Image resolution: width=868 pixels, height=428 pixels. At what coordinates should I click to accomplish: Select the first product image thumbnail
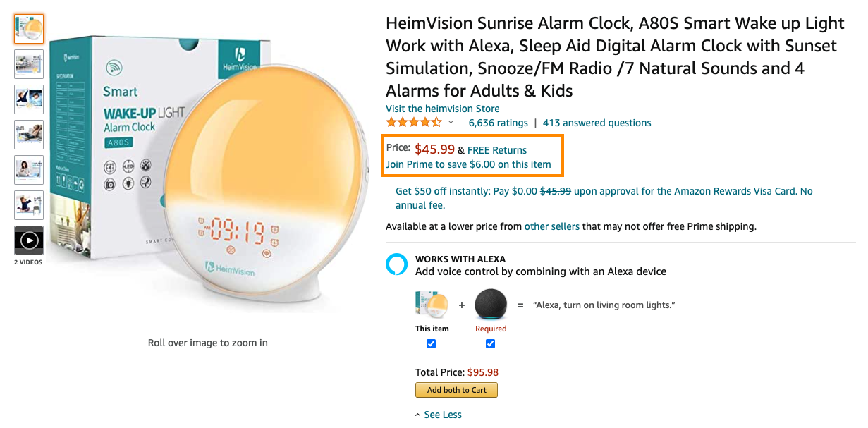pos(29,29)
